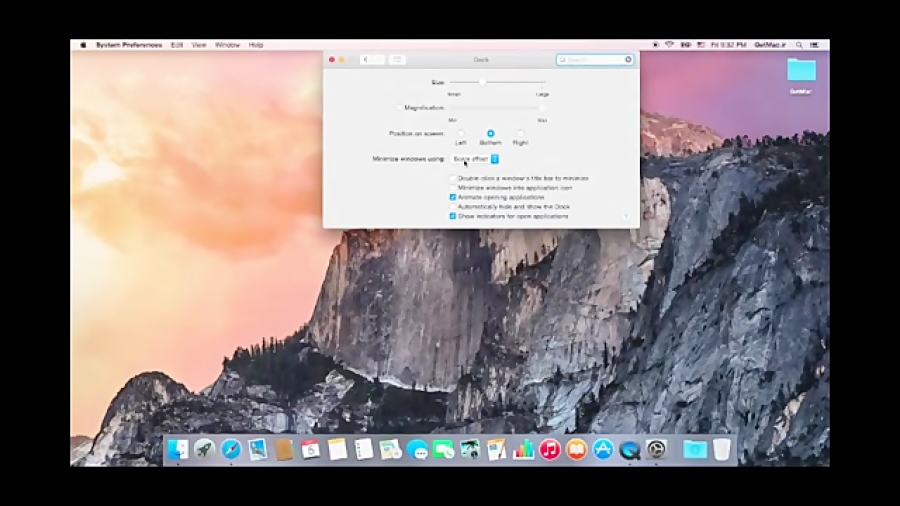
Task: Open Pages document icon in Dock
Action: tap(496, 449)
